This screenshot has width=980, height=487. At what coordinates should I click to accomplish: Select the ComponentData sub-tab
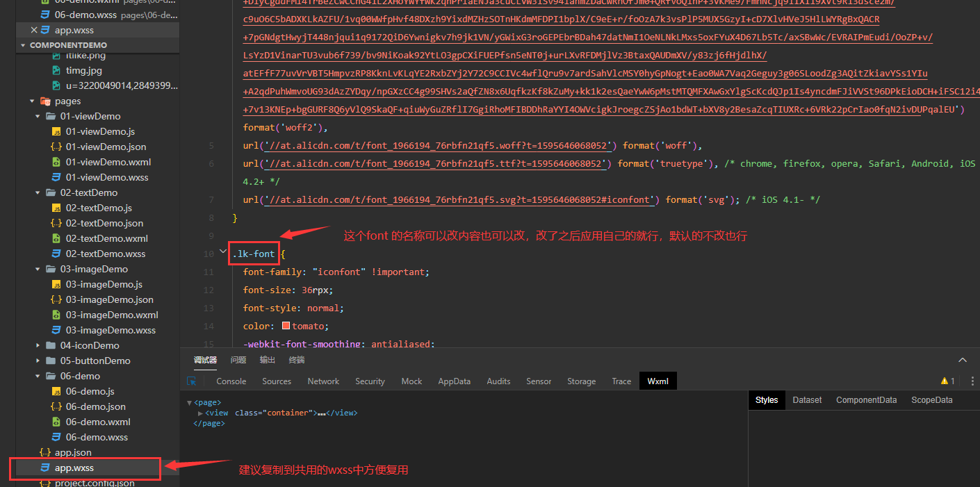point(866,399)
